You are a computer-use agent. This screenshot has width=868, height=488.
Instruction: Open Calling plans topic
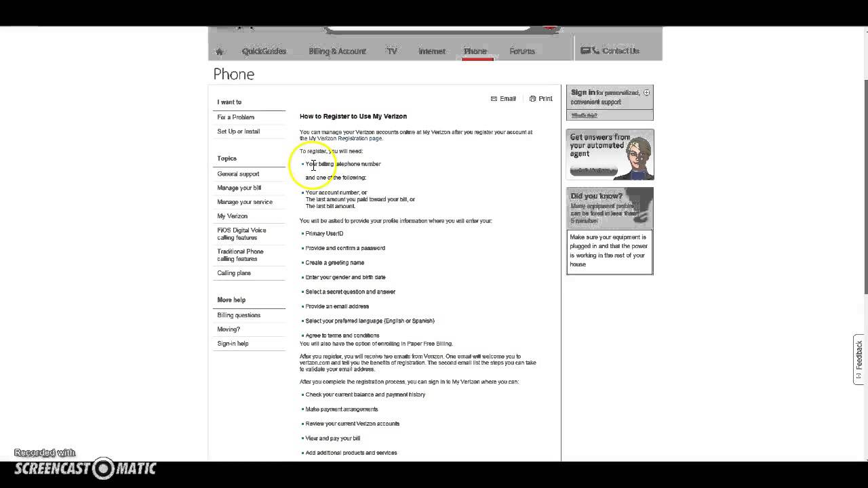point(234,273)
